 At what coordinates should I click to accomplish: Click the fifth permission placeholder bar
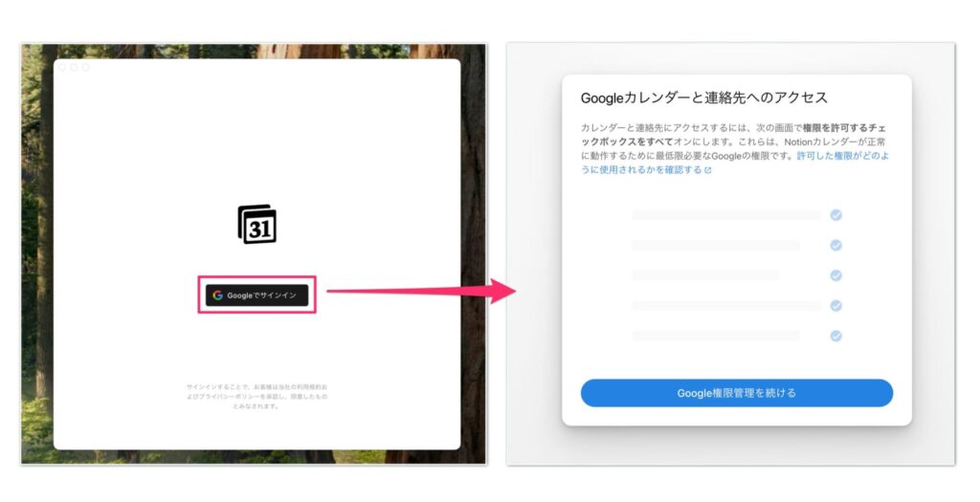(x=715, y=336)
